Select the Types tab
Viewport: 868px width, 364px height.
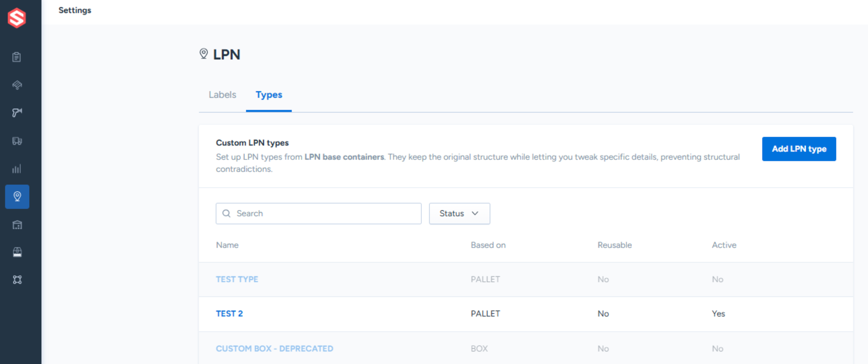pos(269,95)
